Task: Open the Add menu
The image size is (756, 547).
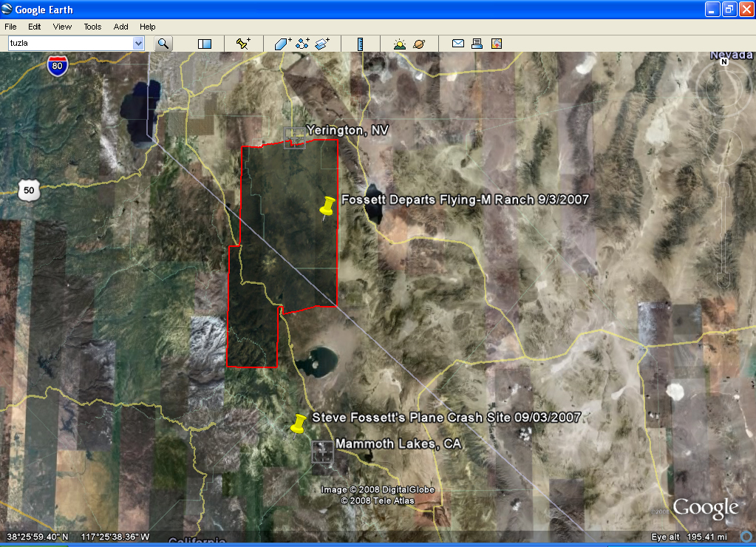Action: [x=120, y=27]
